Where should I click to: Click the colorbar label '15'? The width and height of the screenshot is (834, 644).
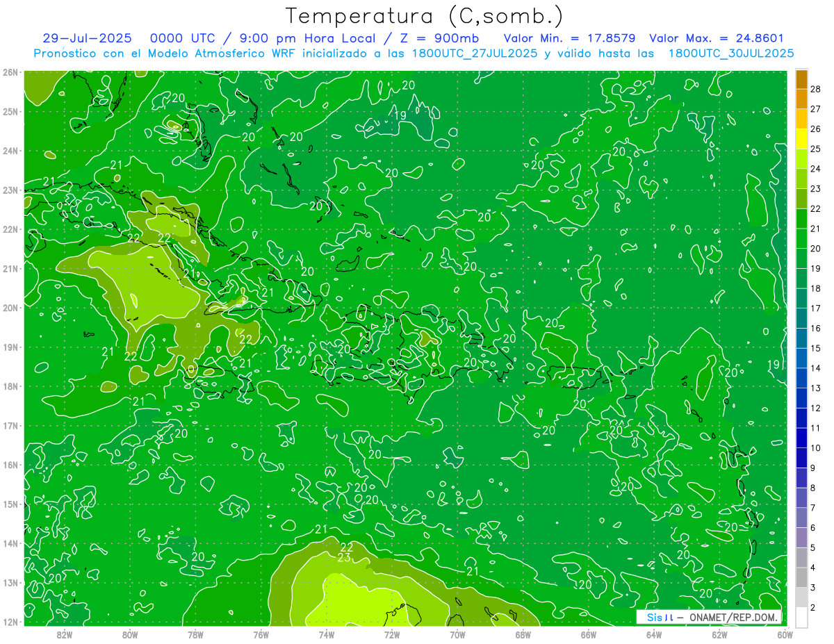(816, 348)
